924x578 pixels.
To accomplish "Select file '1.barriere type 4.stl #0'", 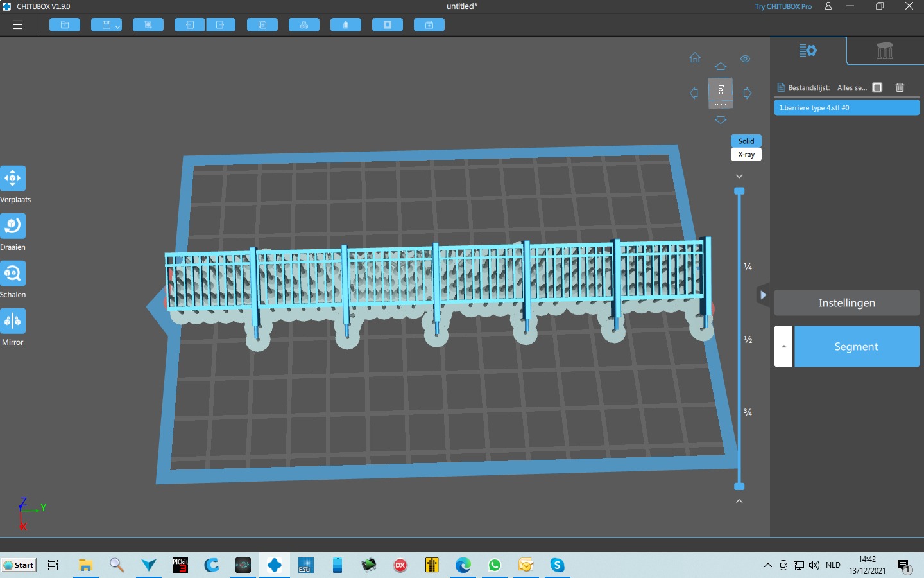I will tap(846, 108).
